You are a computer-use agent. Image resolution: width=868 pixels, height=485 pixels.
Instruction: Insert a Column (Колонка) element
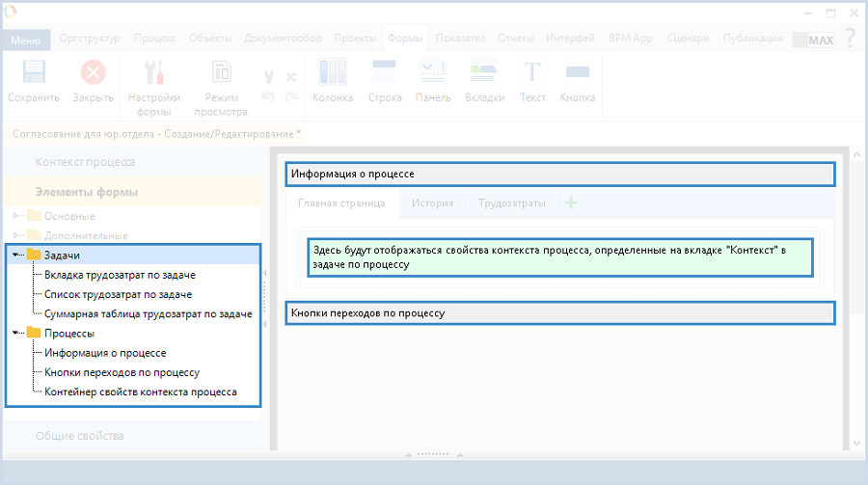332,73
